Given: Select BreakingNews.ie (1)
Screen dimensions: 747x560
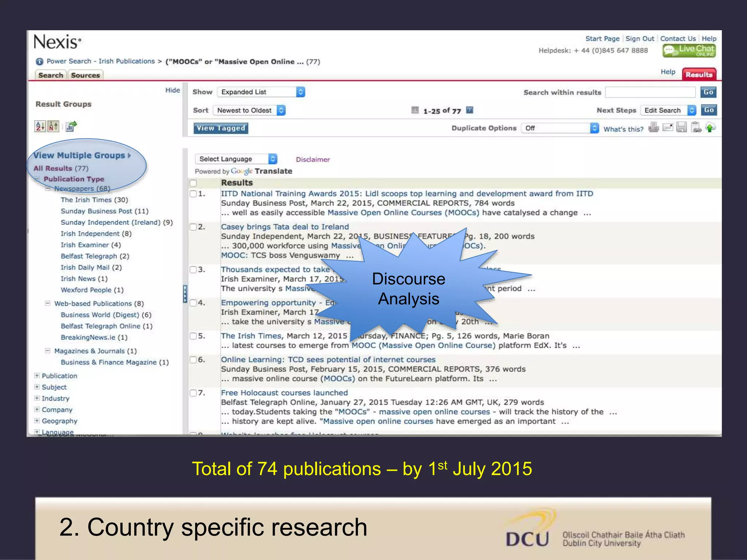Looking at the screenshot, I should click(x=94, y=337).
